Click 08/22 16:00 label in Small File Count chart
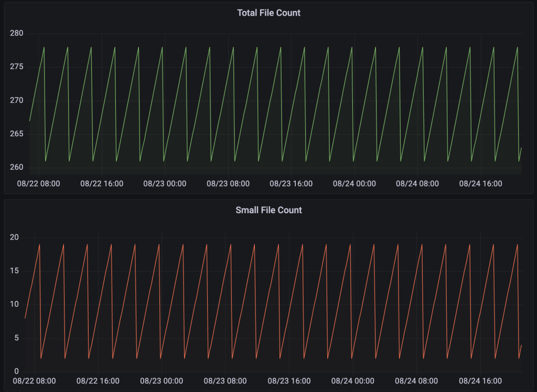Viewport: 537px width, 392px height. (x=98, y=381)
